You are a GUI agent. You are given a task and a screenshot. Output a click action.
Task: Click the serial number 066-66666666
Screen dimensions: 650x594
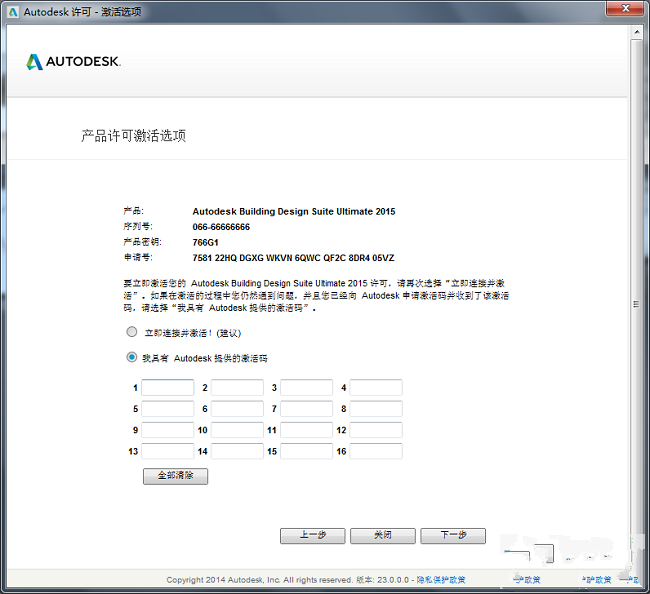221,227
